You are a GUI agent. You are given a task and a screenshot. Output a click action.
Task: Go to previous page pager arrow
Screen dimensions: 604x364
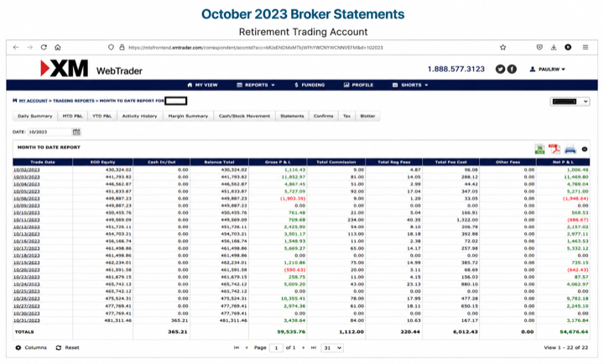click(x=247, y=348)
